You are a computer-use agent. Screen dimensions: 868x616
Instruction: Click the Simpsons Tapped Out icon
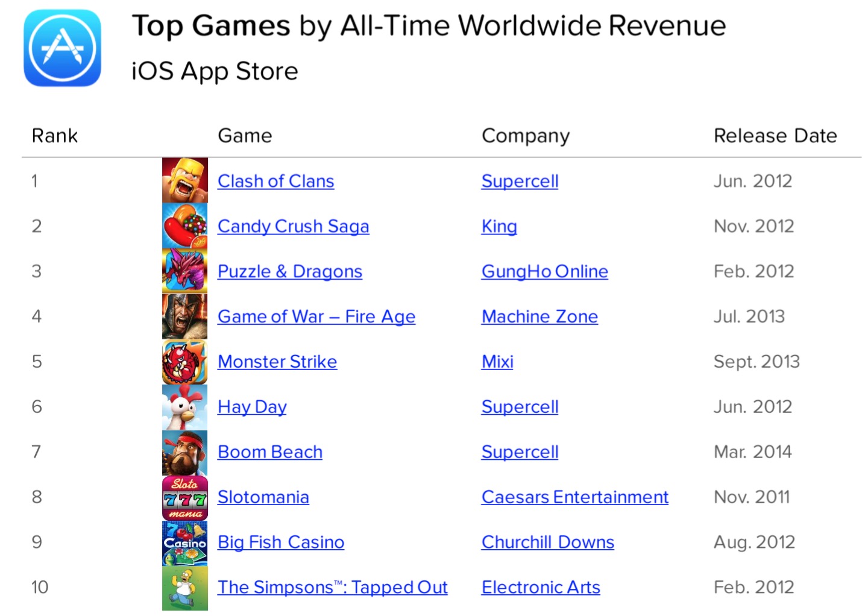click(184, 588)
